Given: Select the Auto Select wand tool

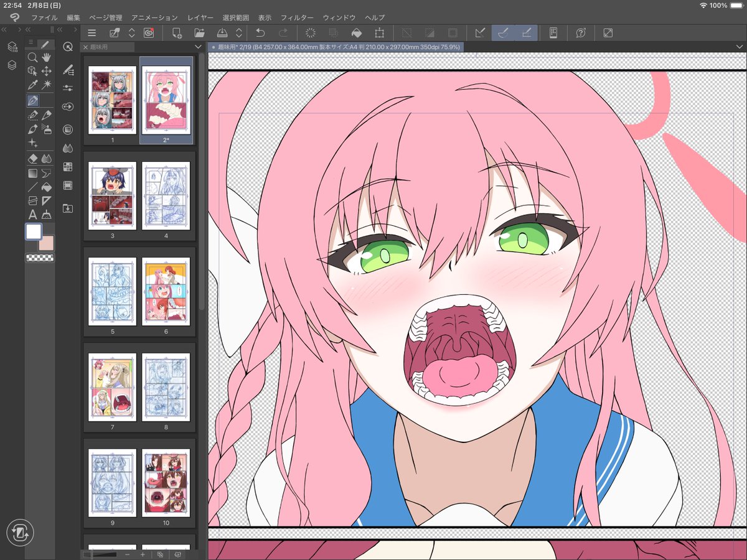Looking at the screenshot, I should (47, 83).
